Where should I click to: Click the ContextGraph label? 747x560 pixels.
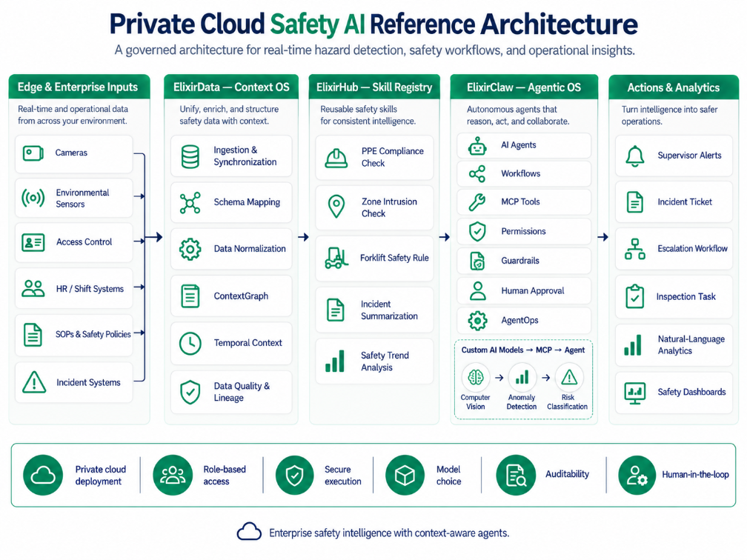pos(241,296)
